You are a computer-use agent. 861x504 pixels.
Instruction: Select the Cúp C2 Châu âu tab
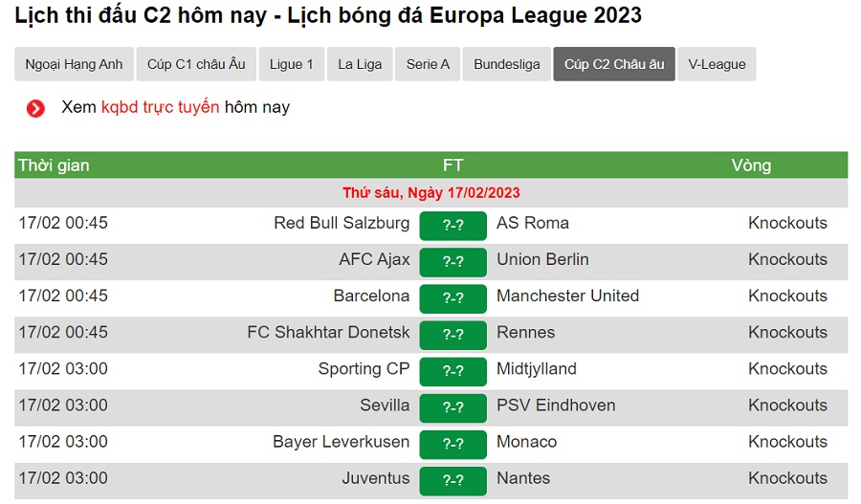pos(614,64)
